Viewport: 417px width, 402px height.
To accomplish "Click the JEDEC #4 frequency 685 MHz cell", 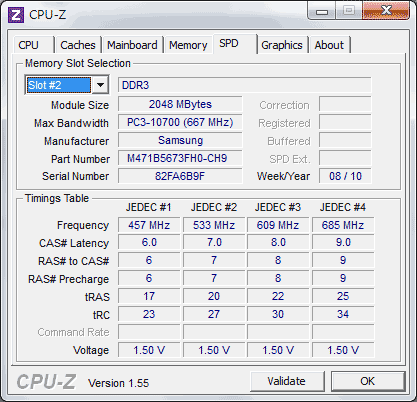I will click(343, 225).
